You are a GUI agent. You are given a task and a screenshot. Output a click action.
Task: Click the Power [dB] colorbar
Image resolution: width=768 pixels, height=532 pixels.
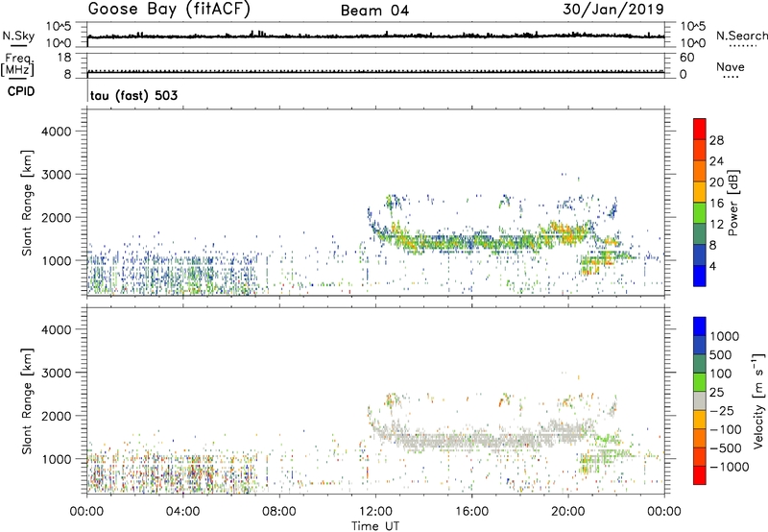700,203
